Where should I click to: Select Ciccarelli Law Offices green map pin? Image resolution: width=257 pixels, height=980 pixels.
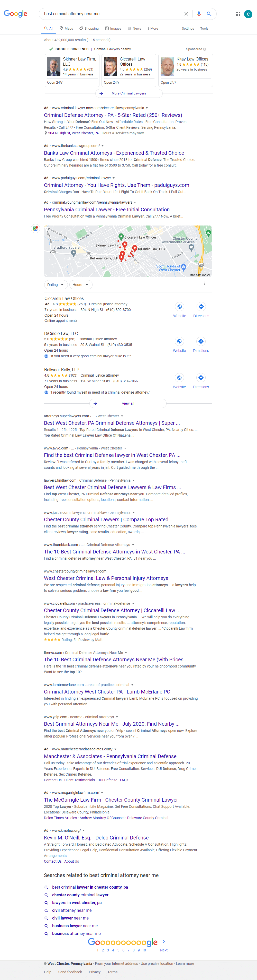(x=121, y=237)
